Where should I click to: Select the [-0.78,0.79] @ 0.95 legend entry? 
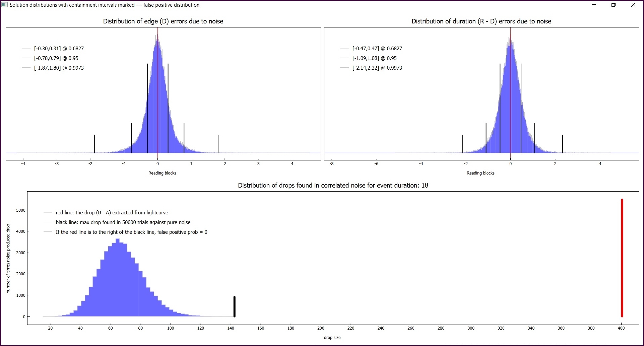coord(56,58)
